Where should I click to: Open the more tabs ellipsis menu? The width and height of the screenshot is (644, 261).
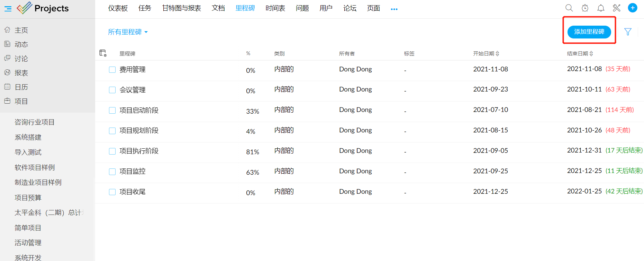pos(394,9)
